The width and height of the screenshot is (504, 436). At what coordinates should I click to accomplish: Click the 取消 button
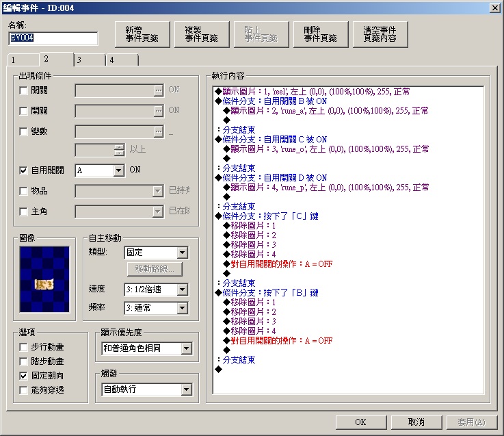416,422
